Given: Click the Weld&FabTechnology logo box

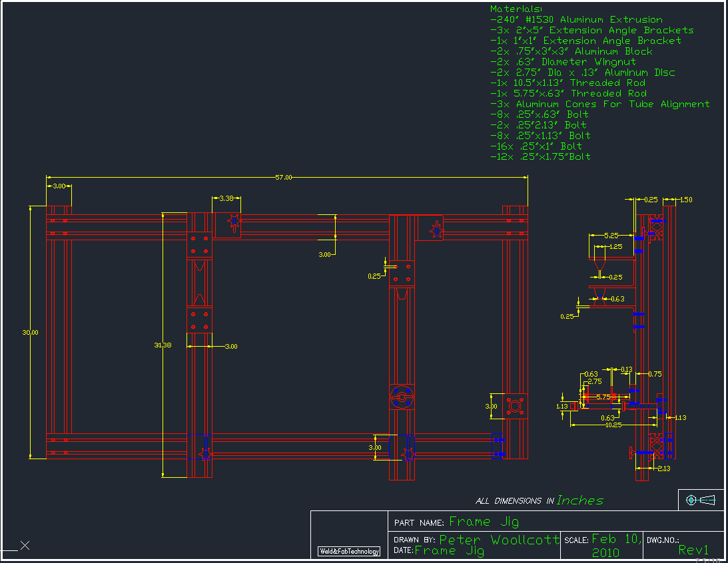Looking at the screenshot, I should click(349, 551).
